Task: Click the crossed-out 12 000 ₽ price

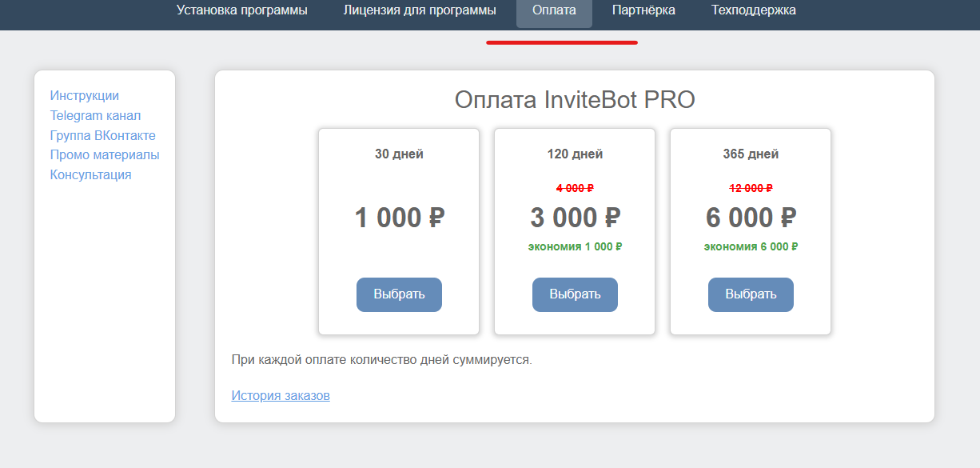Action: (x=751, y=188)
